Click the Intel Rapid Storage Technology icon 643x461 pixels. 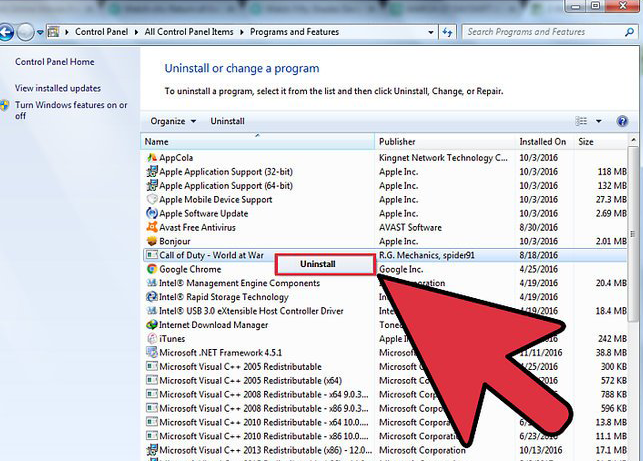pos(152,297)
